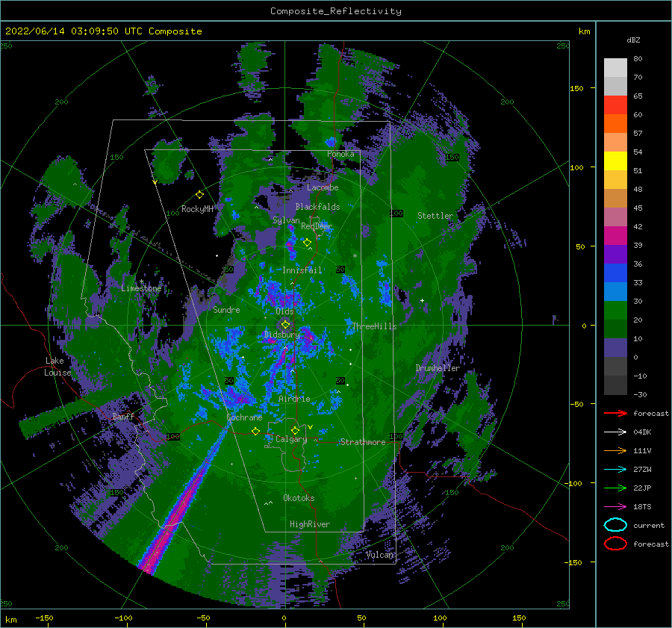This screenshot has height=628, width=672.
Task: Click the Composite_Reflectivity title
Action: point(336,11)
